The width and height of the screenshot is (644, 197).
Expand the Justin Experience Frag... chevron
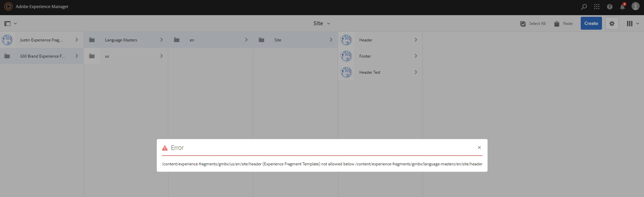coord(77,40)
